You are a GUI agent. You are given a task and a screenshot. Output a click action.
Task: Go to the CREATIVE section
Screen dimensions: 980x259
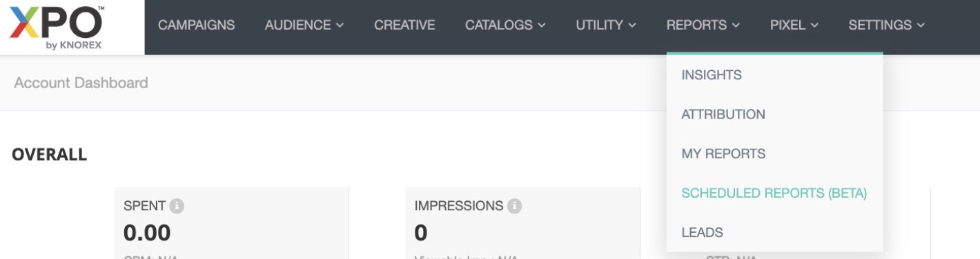coord(404,25)
